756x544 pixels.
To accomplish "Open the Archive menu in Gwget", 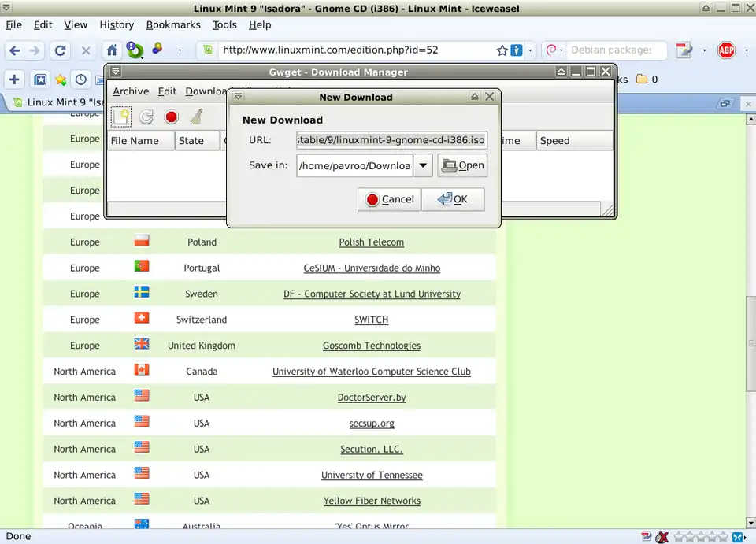I will pyautogui.click(x=131, y=91).
